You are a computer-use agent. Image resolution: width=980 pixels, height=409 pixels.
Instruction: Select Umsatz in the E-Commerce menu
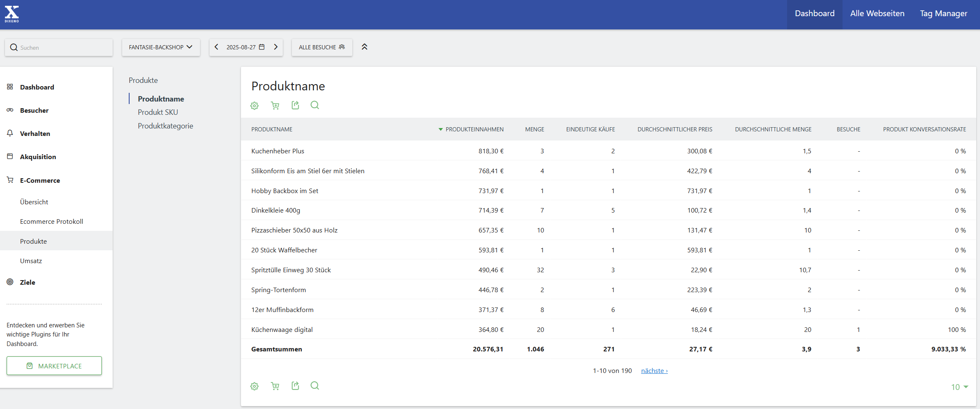click(x=31, y=261)
